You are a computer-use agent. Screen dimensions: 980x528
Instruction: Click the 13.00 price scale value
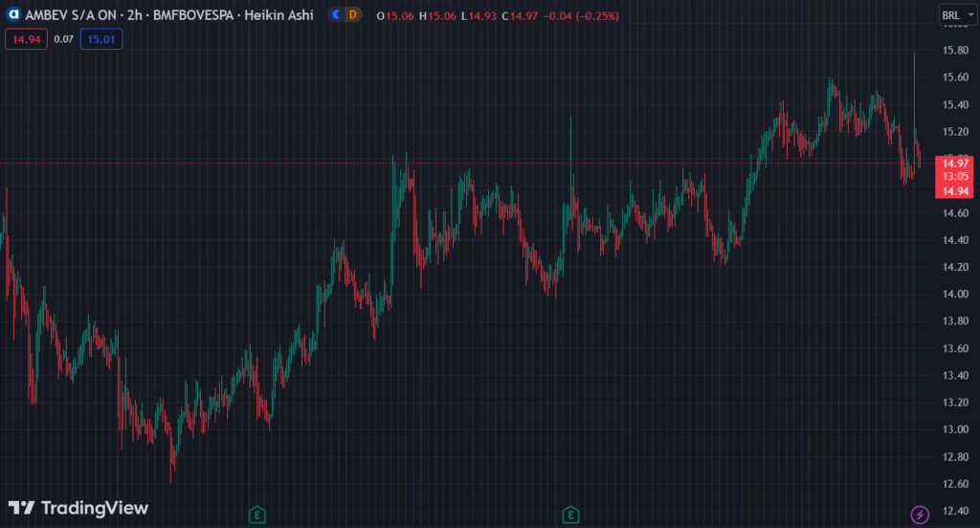click(955, 429)
